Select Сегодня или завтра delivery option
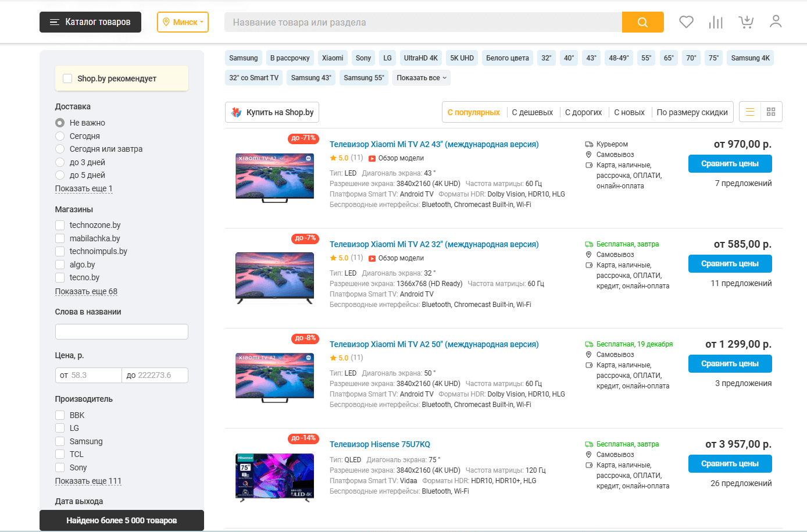Image resolution: width=807 pixels, height=532 pixels. (x=60, y=149)
